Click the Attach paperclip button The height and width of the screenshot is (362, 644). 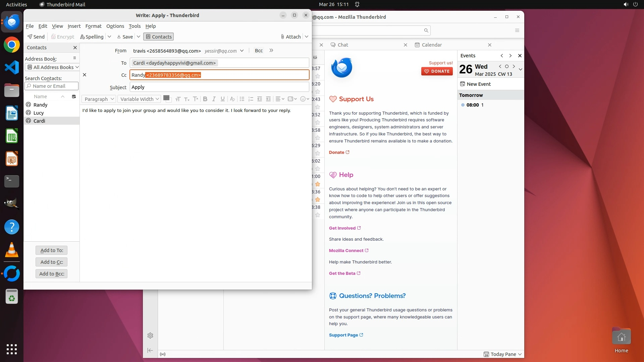(290, 37)
